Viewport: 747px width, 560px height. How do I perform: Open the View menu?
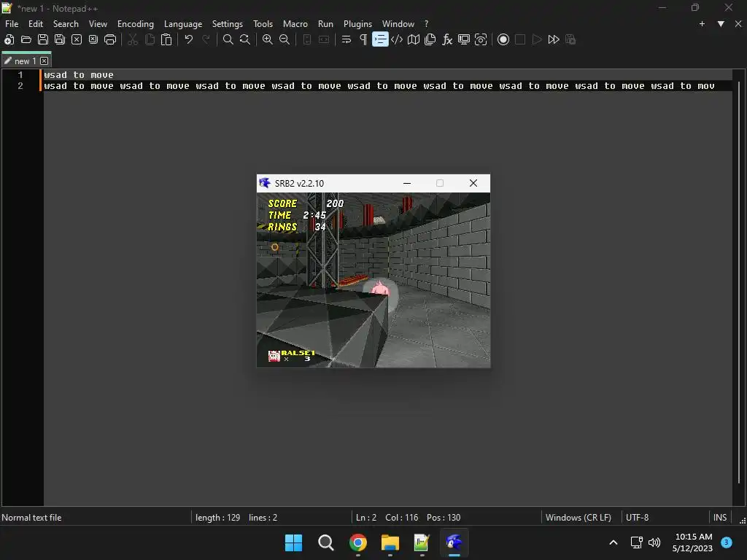click(x=98, y=24)
